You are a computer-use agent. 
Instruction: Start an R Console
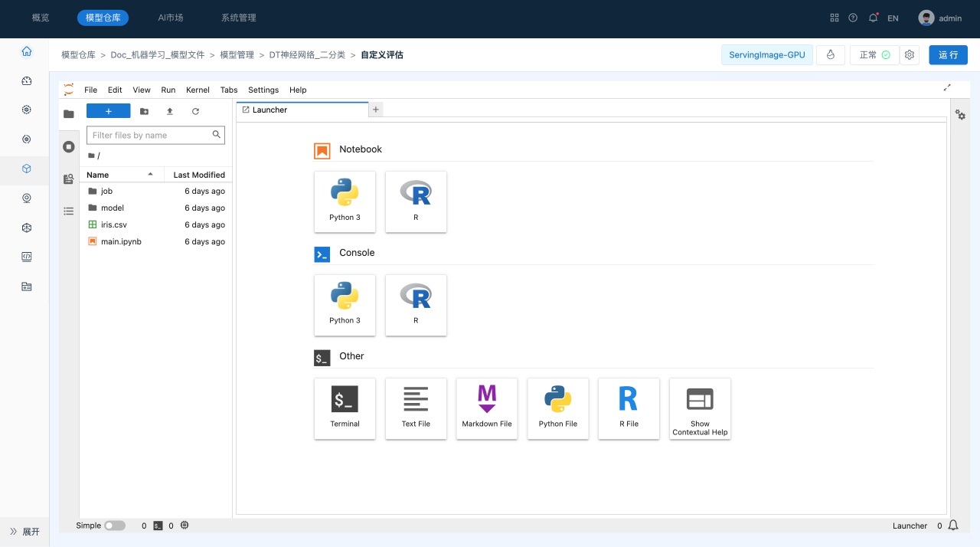[x=416, y=304]
